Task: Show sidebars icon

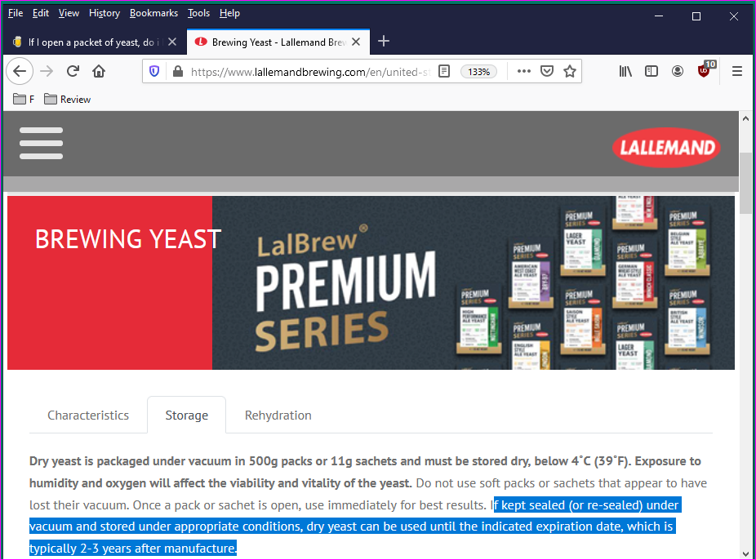Action: [651, 71]
